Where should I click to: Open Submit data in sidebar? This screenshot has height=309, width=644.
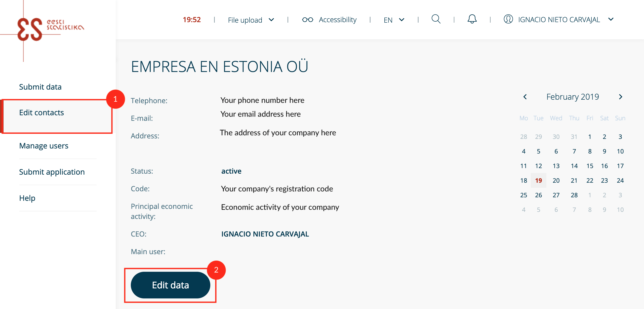(40, 87)
